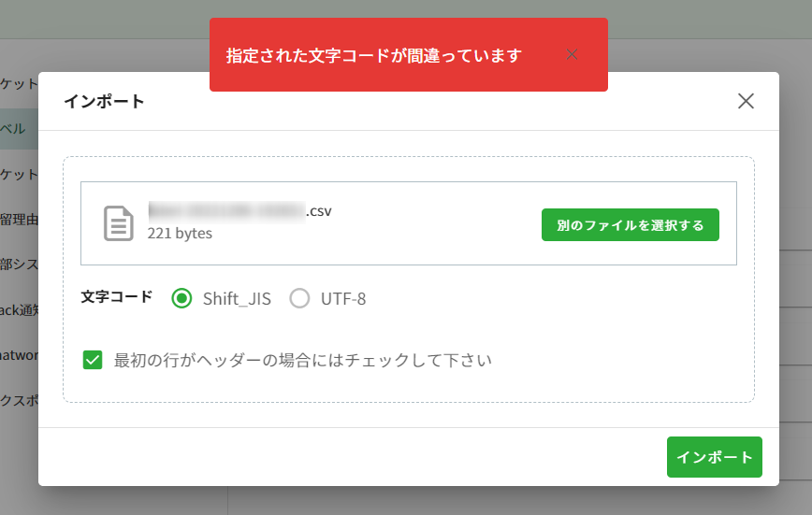Select the Shift_JIS encoding radio button
Viewport: 812px width, 515px height.
click(x=183, y=299)
